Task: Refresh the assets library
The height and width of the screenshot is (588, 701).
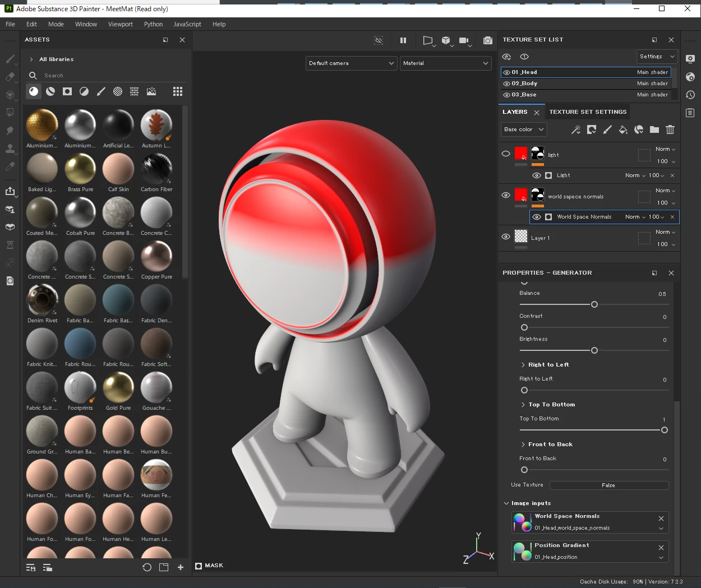Action: [x=147, y=567]
